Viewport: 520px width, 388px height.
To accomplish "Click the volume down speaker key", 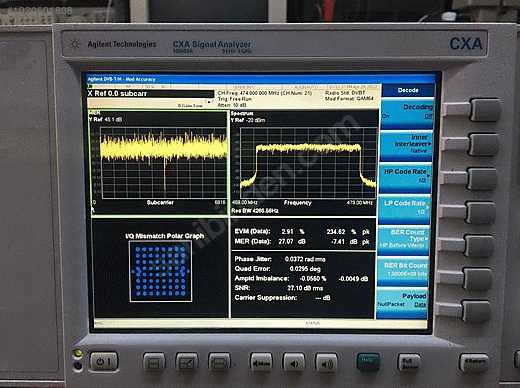I will click(x=294, y=363).
